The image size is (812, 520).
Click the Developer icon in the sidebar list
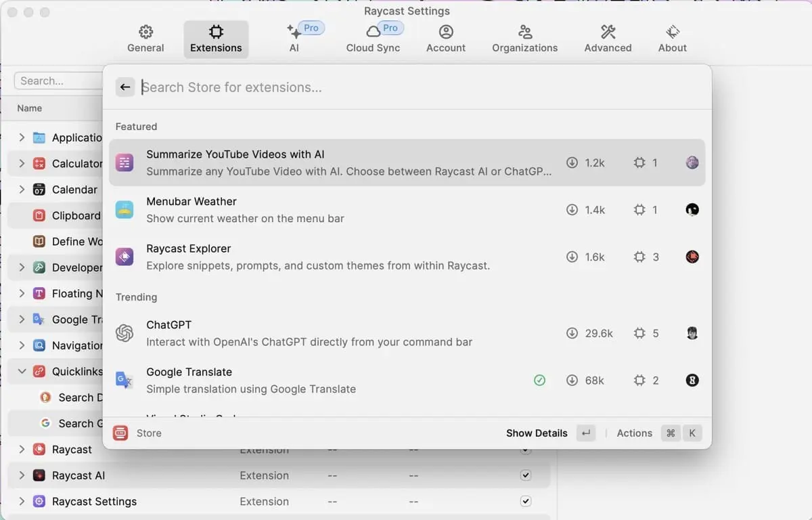[39, 267]
